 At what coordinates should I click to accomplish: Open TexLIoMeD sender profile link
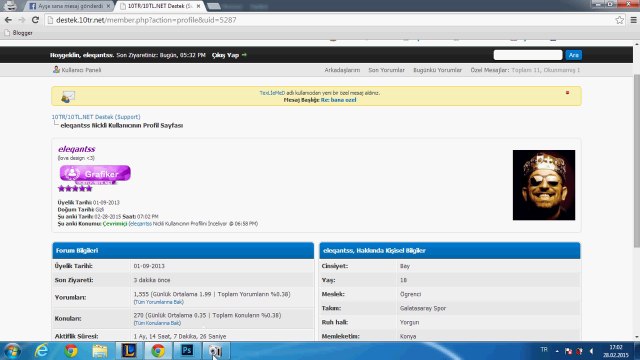coord(272,93)
